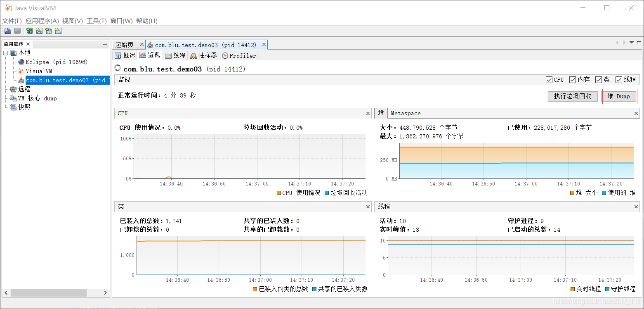Open the 帮助(H) menu

pos(146,21)
